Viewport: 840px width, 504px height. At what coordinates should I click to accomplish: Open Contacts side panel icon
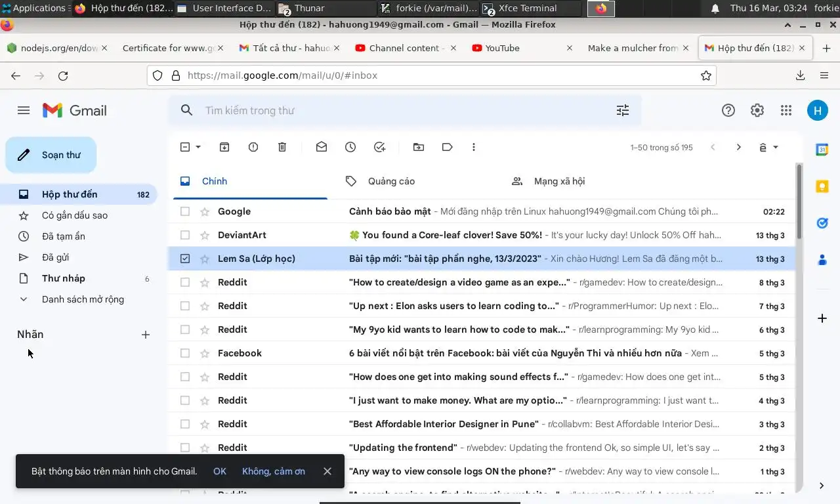pos(822,260)
